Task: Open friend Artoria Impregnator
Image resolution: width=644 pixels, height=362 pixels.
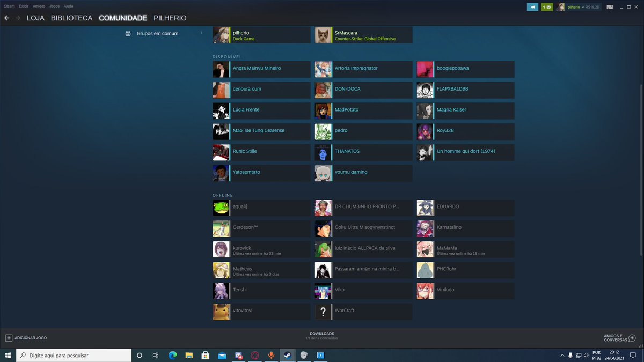Action: [x=363, y=69]
